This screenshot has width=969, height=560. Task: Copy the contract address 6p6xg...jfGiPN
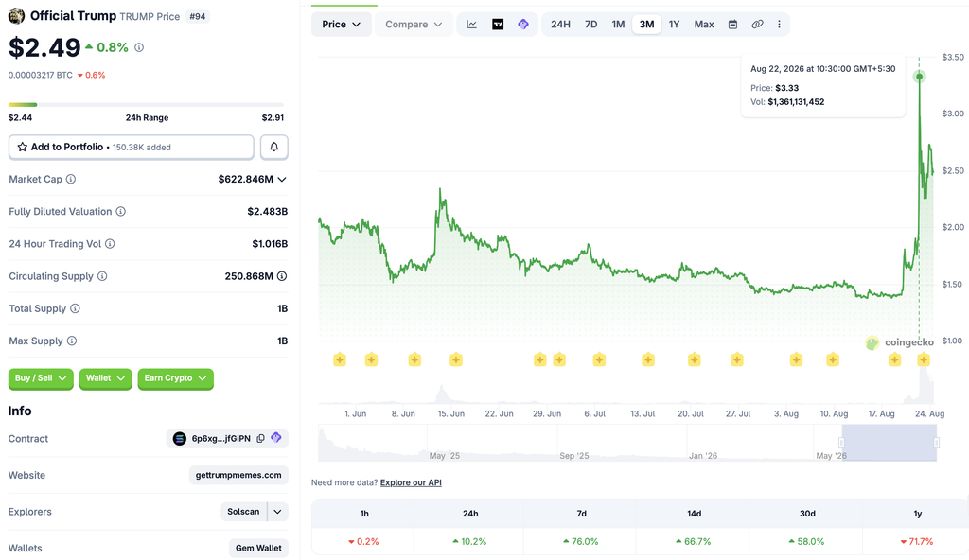click(261, 438)
